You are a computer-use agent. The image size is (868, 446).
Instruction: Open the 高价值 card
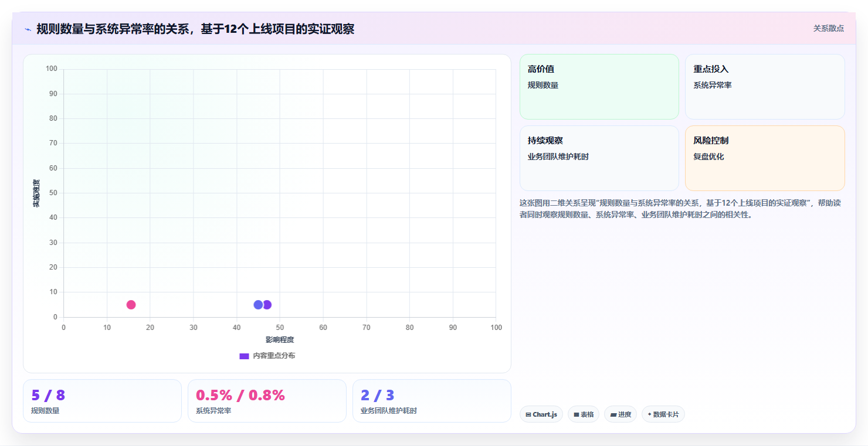[x=599, y=87]
